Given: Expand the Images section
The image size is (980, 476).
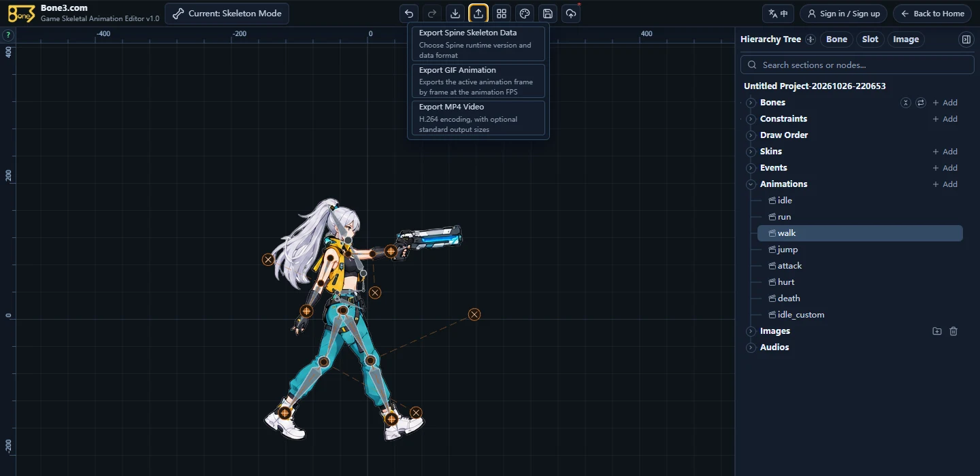Looking at the screenshot, I should (751, 331).
